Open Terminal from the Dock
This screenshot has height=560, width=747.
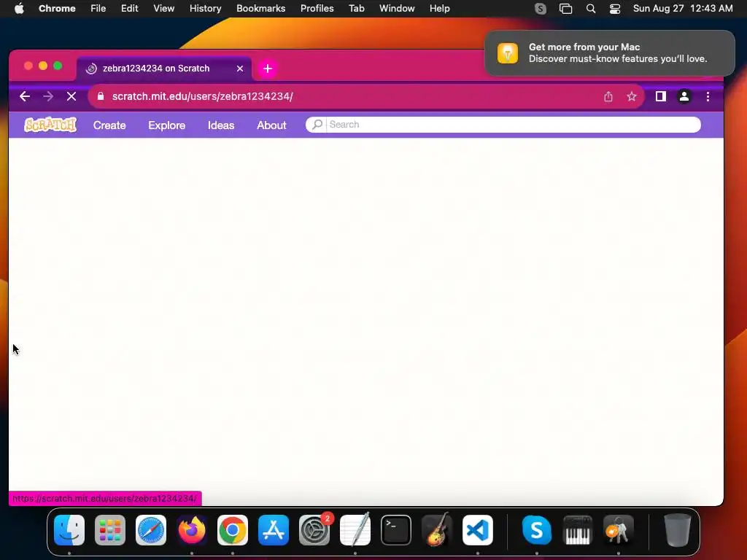[x=396, y=530]
